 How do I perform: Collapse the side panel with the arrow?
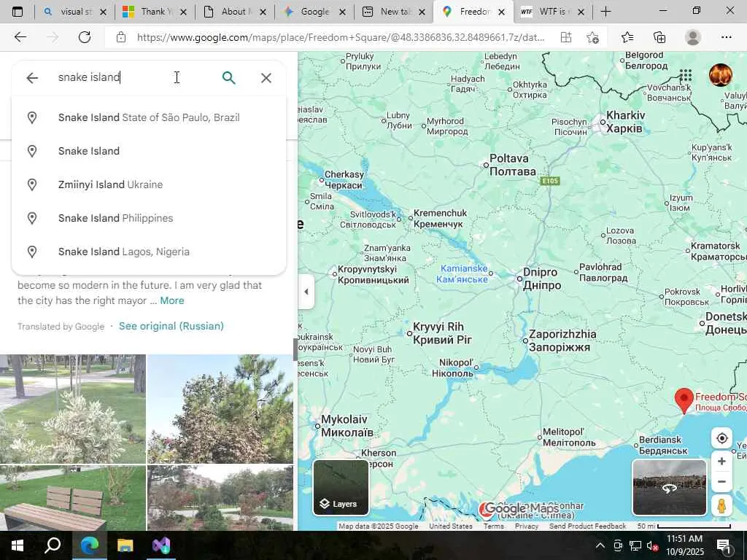[306, 292]
